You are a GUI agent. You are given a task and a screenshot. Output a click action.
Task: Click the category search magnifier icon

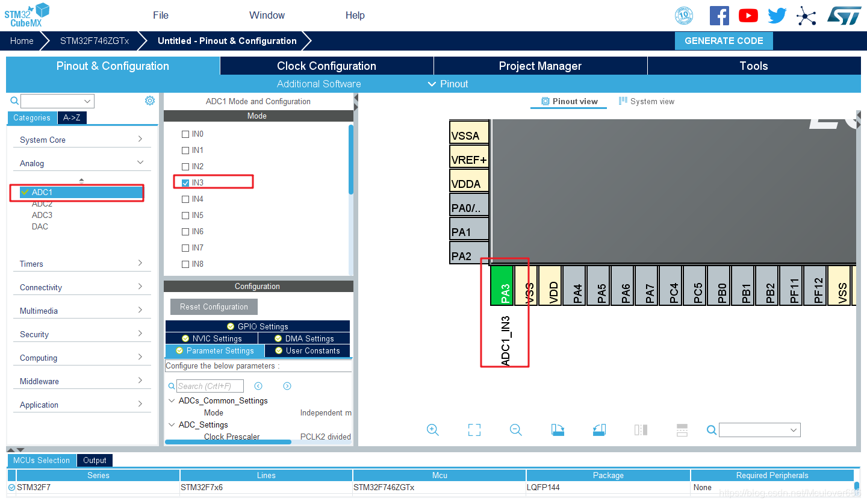coord(14,101)
